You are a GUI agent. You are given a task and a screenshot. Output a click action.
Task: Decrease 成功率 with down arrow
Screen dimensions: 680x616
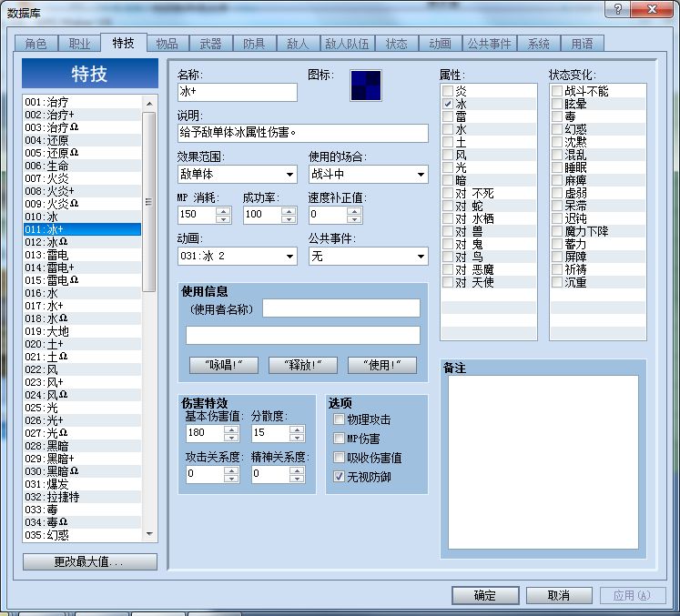[289, 219]
